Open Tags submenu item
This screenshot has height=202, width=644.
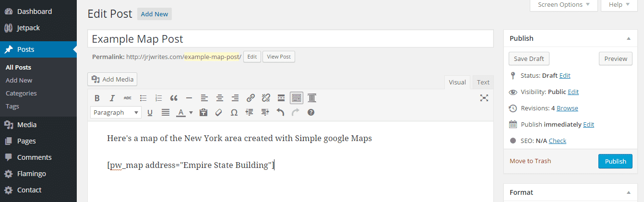click(x=12, y=107)
